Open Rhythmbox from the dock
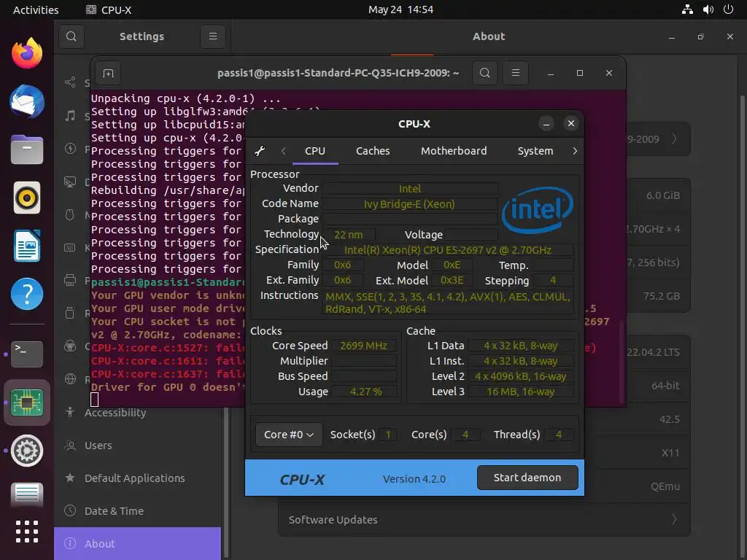The width and height of the screenshot is (747, 560). [27, 198]
